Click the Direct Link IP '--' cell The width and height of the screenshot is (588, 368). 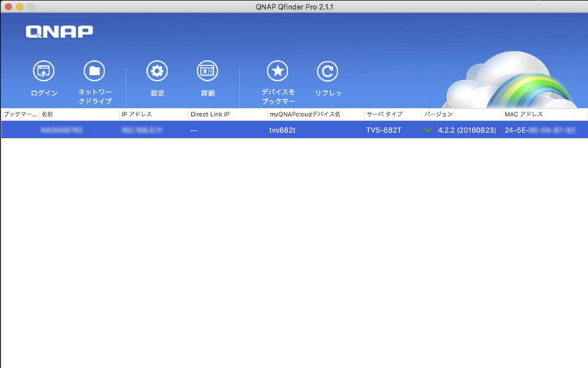[x=193, y=131]
